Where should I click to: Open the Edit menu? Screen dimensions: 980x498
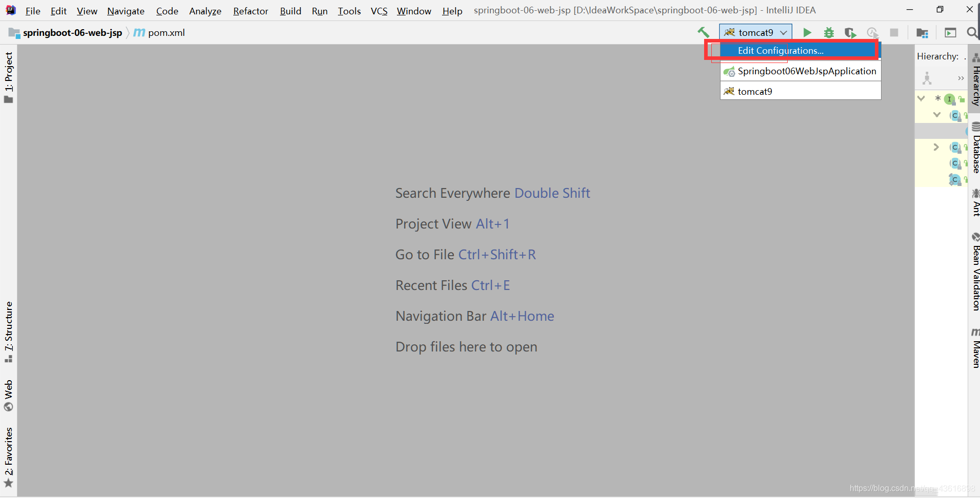pos(58,11)
